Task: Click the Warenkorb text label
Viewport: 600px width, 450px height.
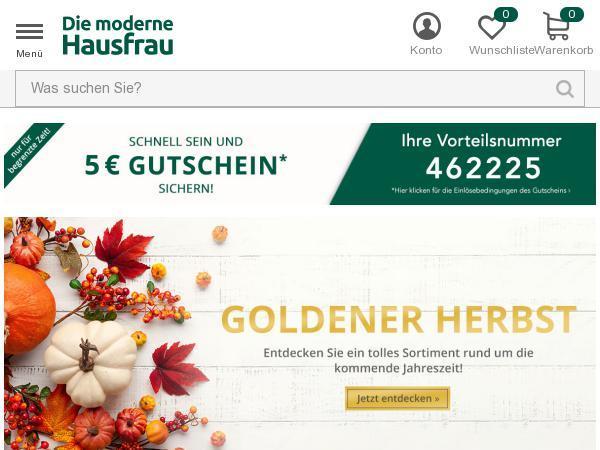Action: (564, 50)
